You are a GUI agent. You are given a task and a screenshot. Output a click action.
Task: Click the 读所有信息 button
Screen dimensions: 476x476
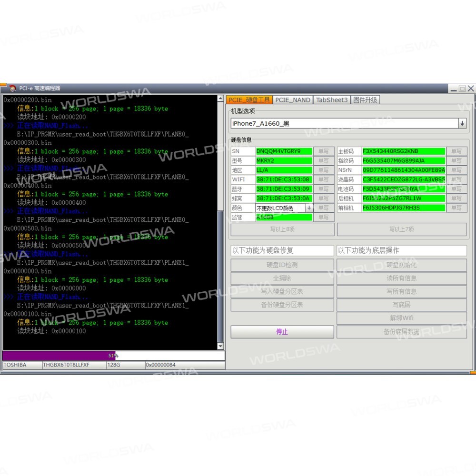pos(402,278)
